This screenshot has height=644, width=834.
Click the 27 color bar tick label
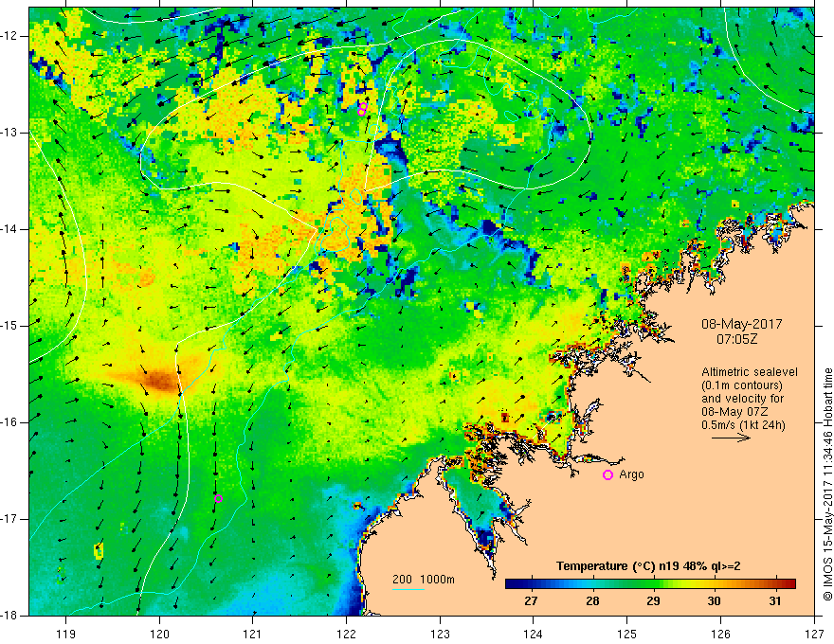[x=531, y=601]
